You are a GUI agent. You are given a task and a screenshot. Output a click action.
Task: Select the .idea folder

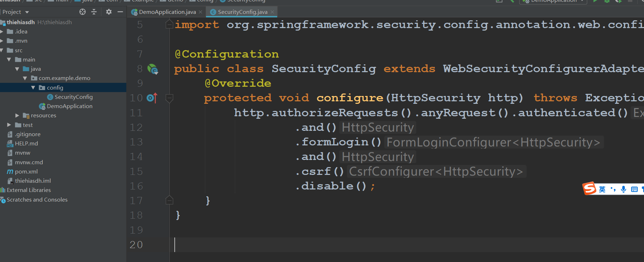click(x=21, y=31)
